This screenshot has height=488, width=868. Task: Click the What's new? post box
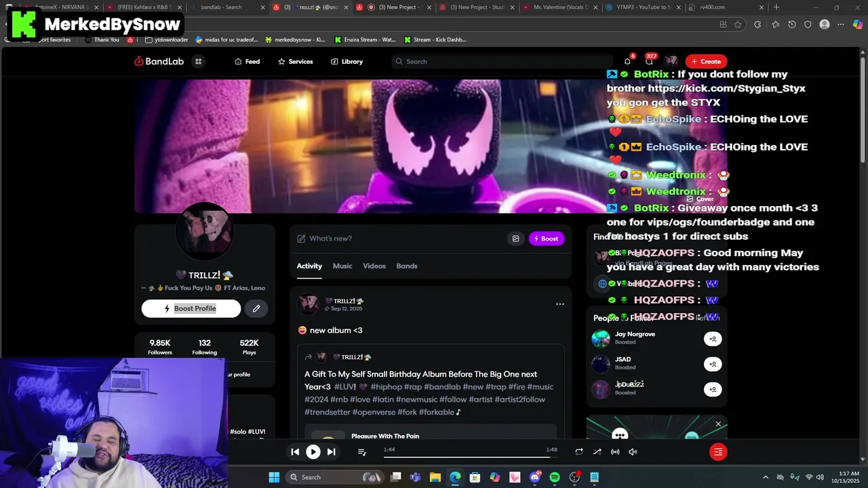(x=400, y=239)
